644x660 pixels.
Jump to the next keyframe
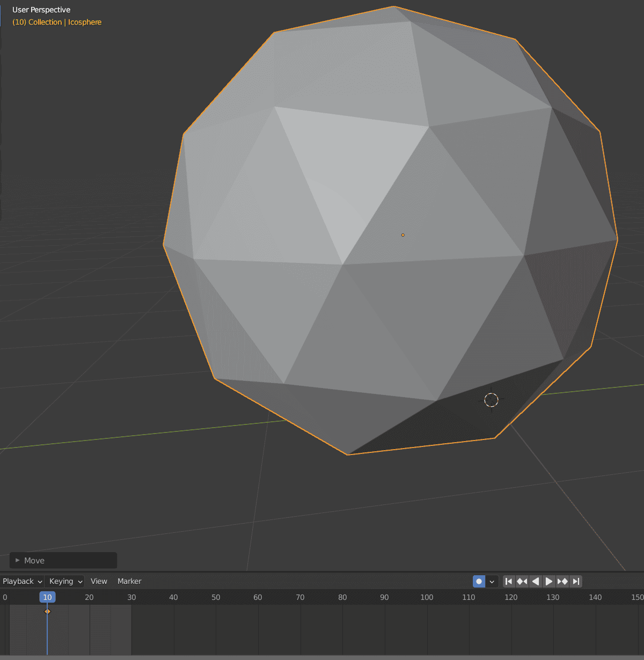[562, 581]
